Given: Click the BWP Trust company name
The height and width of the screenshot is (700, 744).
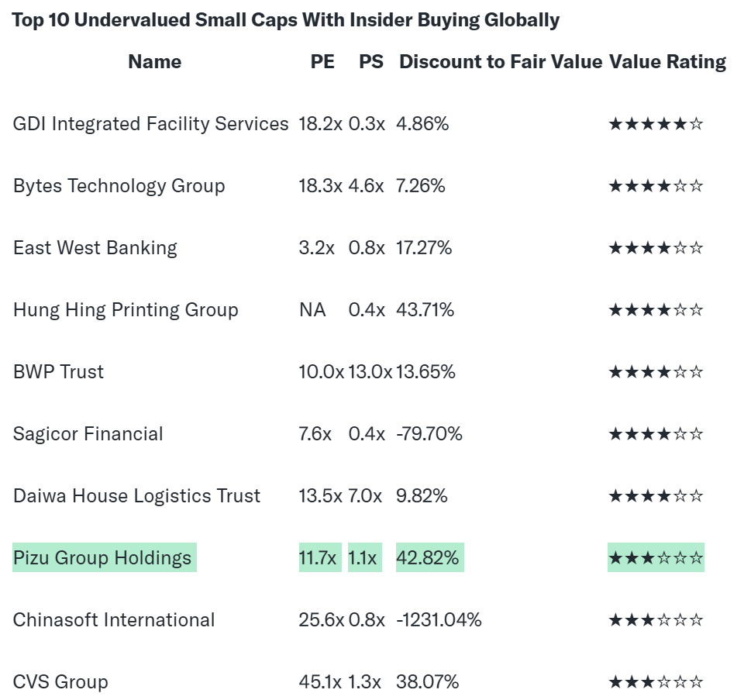Looking at the screenshot, I should click(58, 372).
